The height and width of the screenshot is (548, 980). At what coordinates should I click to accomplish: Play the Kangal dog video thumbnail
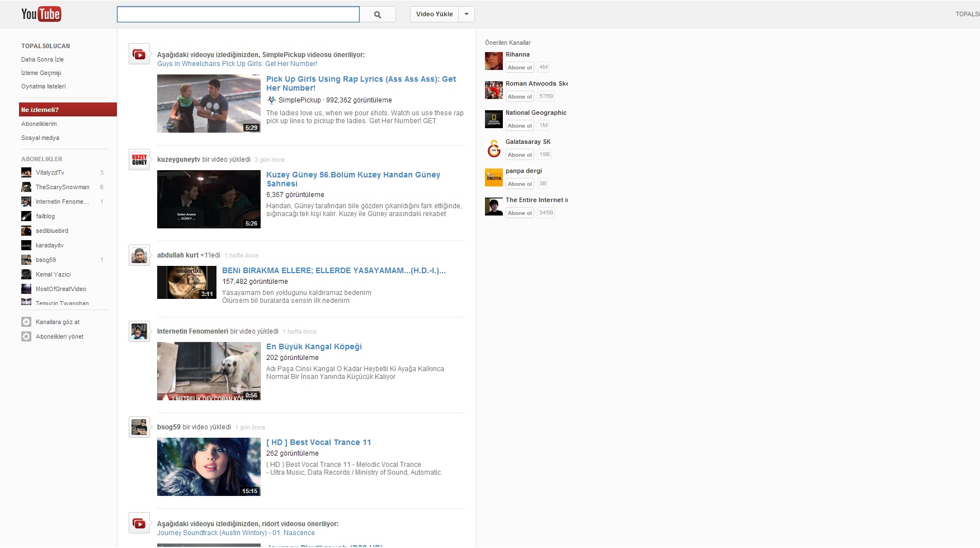[x=209, y=371]
